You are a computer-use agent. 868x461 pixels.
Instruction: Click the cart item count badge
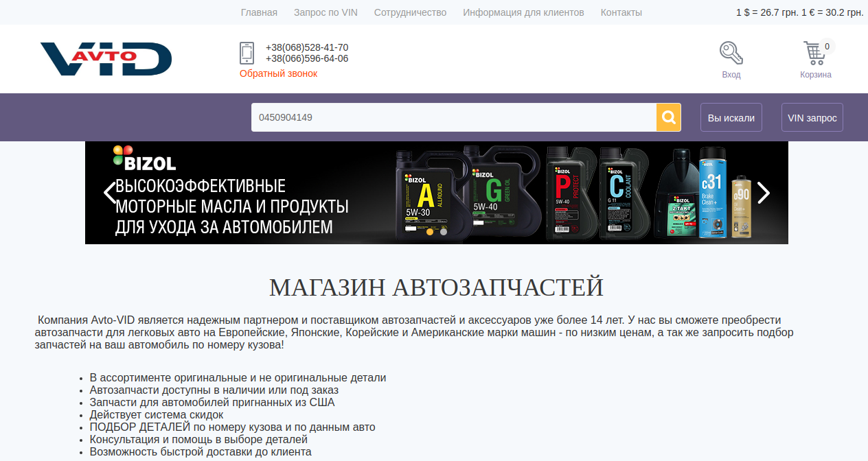(827, 47)
